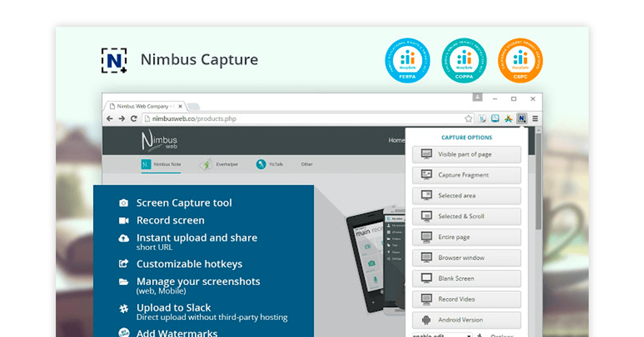Open a new browser tab
Viewport: 644px width, 337px height.
tap(193, 106)
